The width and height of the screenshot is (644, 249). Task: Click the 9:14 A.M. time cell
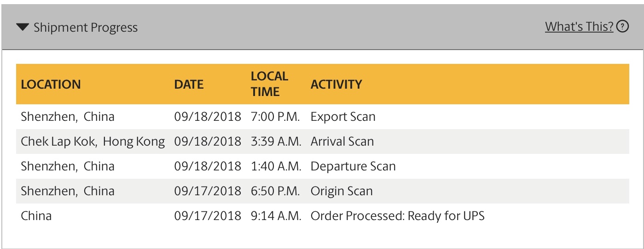pyautogui.click(x=276, y=216)
